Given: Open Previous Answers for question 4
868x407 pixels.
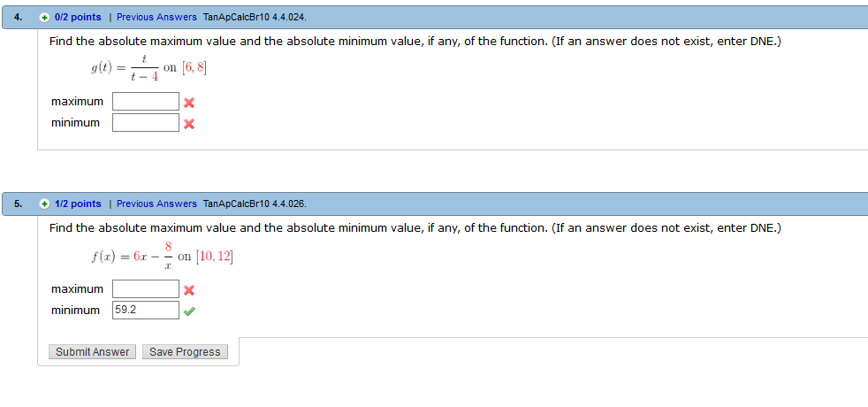Looking at the screenshot, I should [156, 17].
